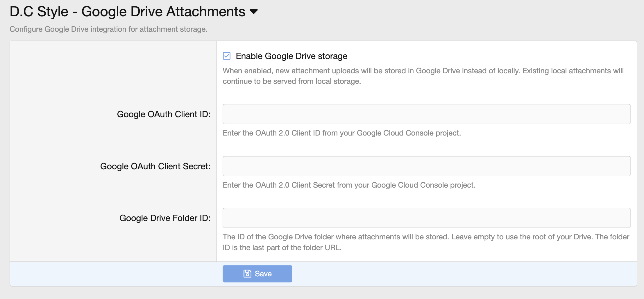Click the Google Drive Folder ID field
The width and height of the screenshot is (644, 299).
(x=427, y=218)
